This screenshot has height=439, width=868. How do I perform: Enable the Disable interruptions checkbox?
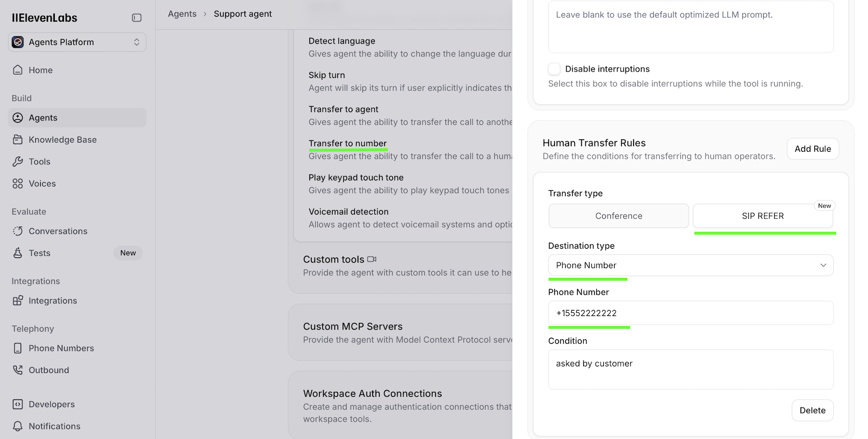tap(554, 69)
